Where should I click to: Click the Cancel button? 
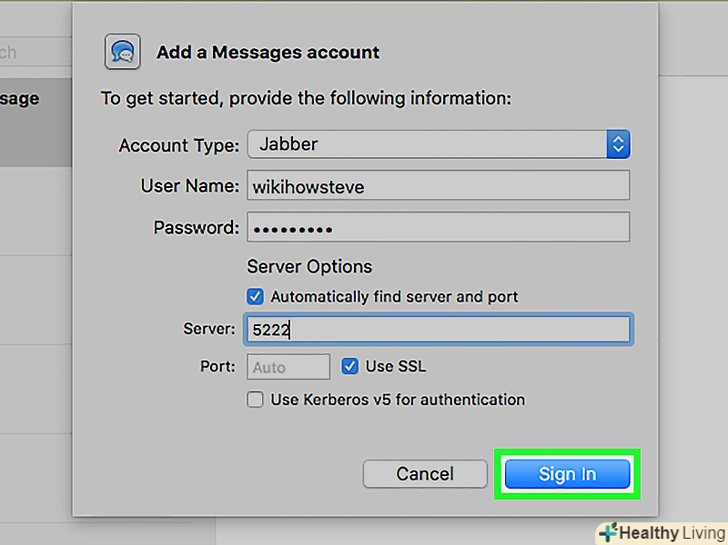point(425,474)
